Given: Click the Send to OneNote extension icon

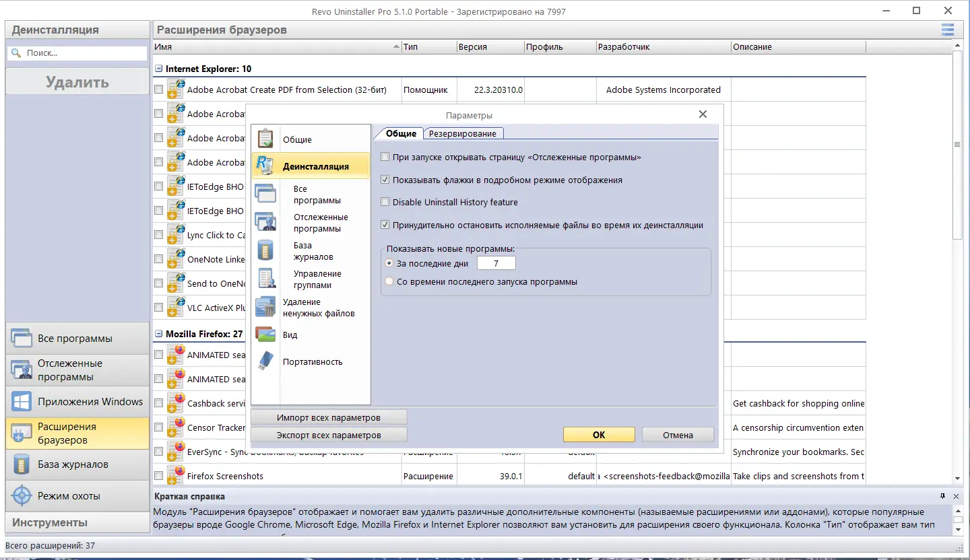Looking at the screenshot, I should click(176, 283).
